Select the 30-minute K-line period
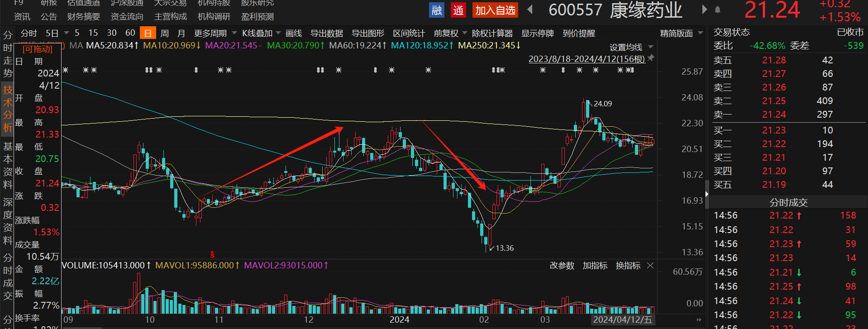Screen dimensions: 868x329 coord(112,33)
